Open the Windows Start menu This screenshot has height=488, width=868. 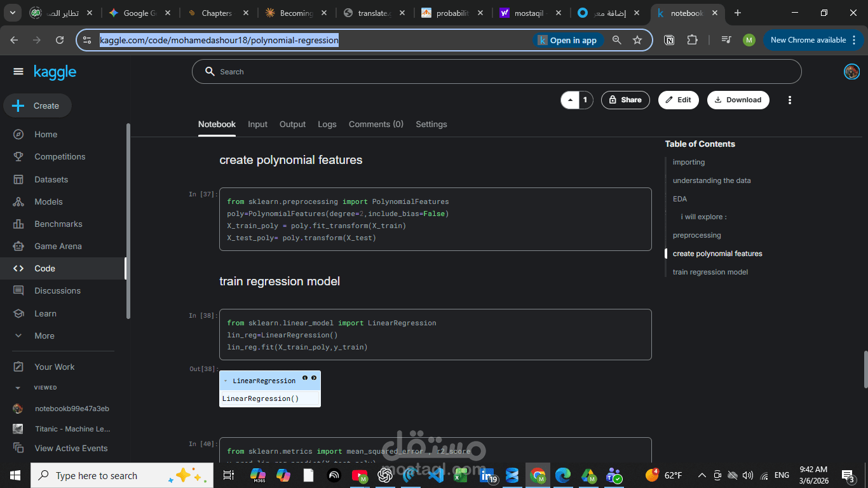pos(15,475)
